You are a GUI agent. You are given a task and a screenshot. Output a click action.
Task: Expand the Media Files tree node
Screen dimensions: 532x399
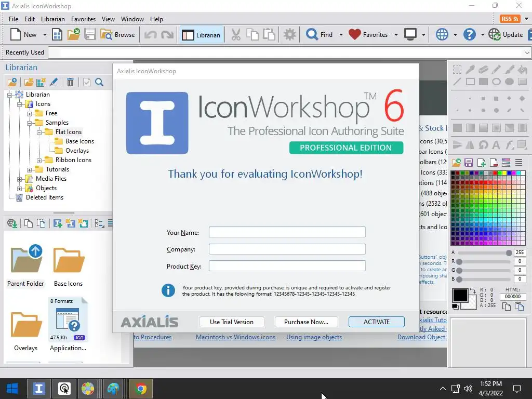20,179
